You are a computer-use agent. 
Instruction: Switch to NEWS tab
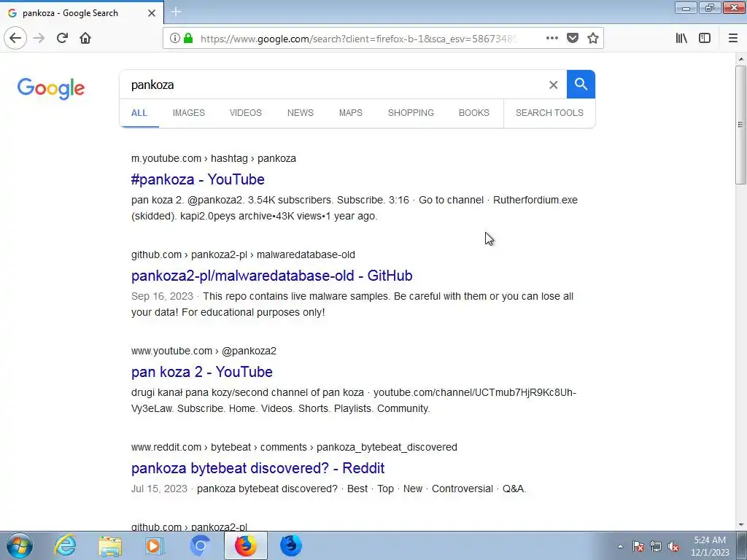coord(300,113)
